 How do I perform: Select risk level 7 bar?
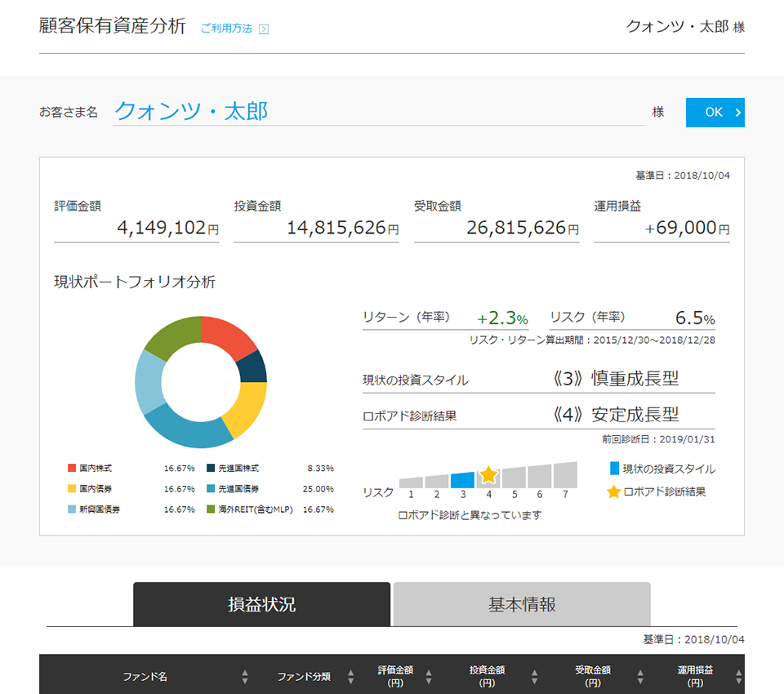[565, 475]
